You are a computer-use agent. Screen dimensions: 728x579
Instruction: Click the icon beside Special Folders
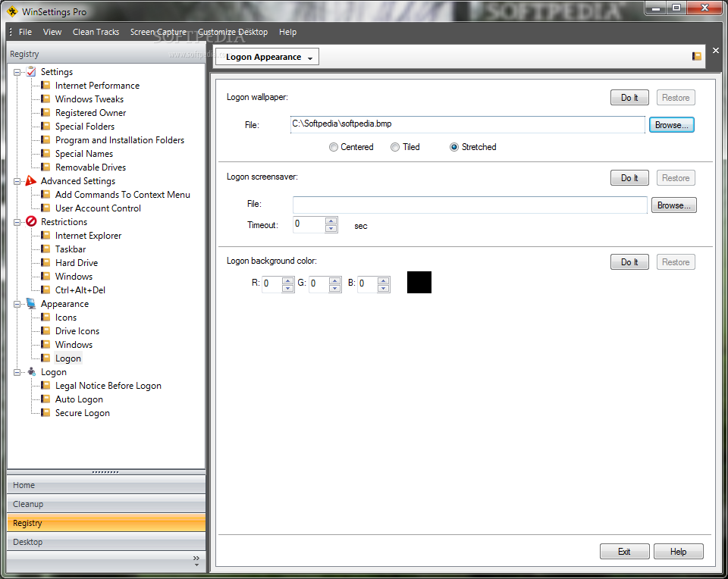pyautogui.click(x=45, y=126)
